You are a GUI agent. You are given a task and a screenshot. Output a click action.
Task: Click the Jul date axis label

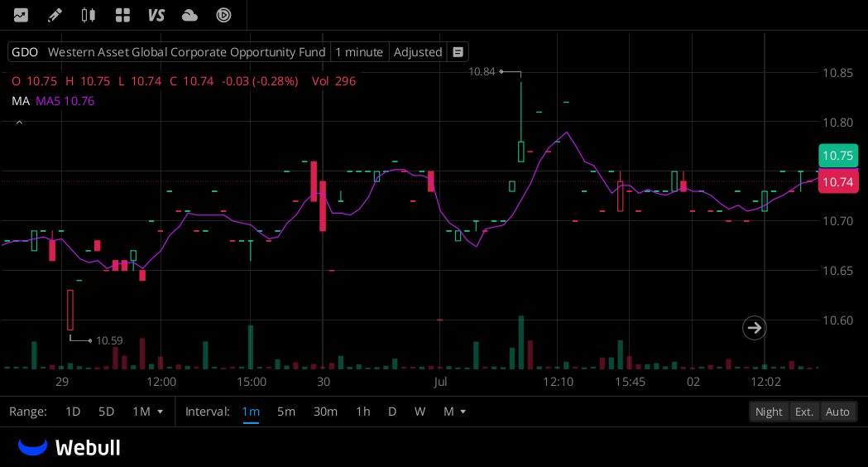pos(440,382)
